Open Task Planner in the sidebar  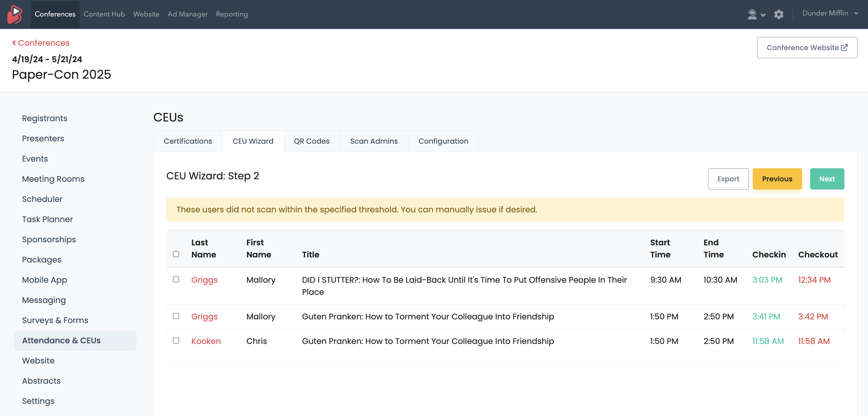pos(47,219)
